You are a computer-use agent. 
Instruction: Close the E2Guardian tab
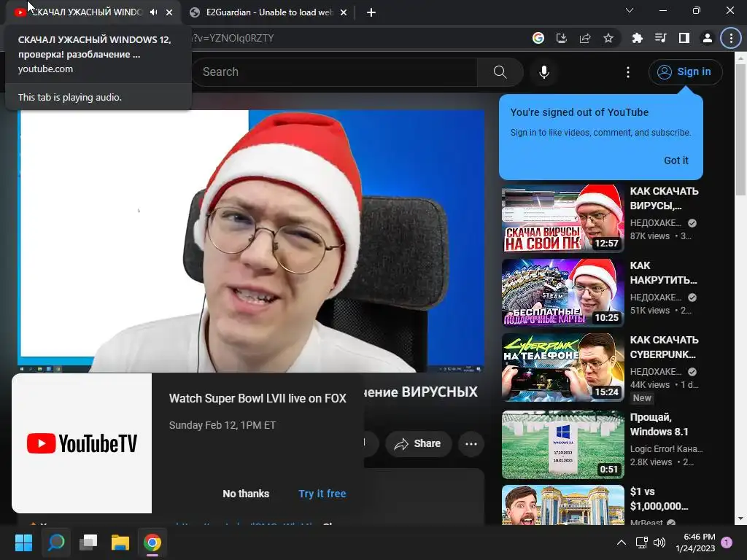pos(344,12)
